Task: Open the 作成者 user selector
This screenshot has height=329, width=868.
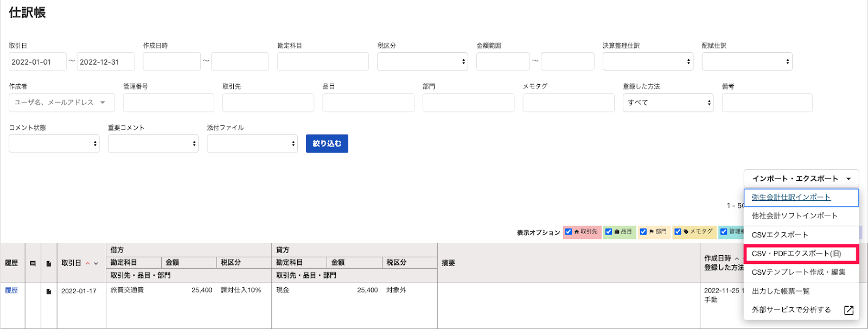Action: coord(62,103)
